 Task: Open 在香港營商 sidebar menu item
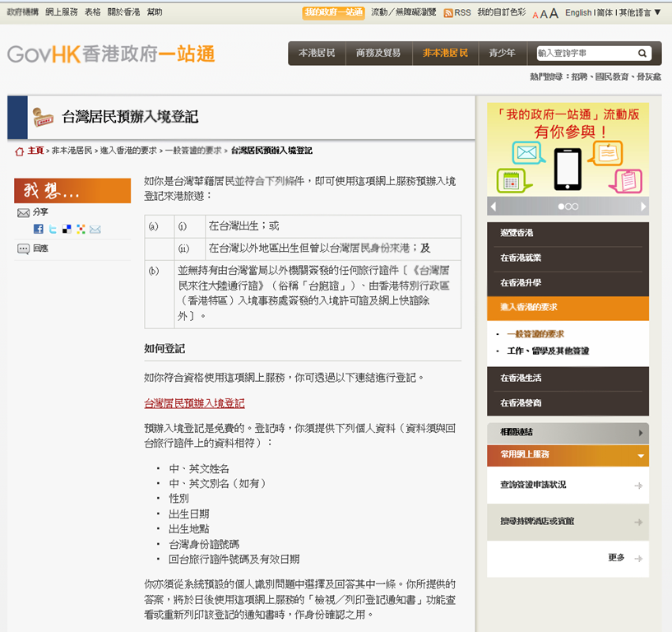coord(568,403)
